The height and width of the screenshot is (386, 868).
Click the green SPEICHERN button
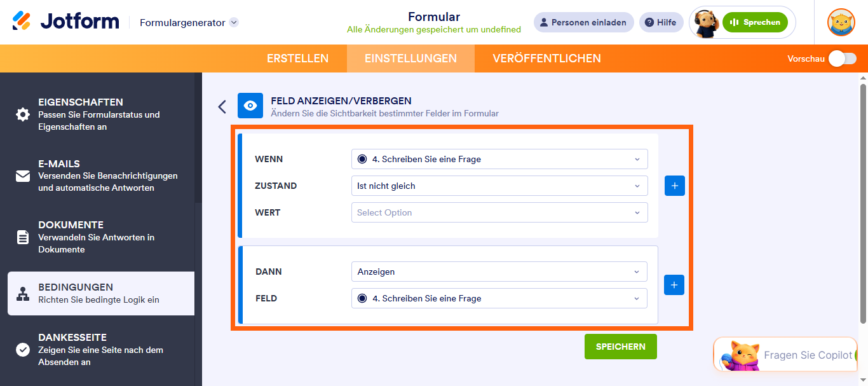point(621,347)
